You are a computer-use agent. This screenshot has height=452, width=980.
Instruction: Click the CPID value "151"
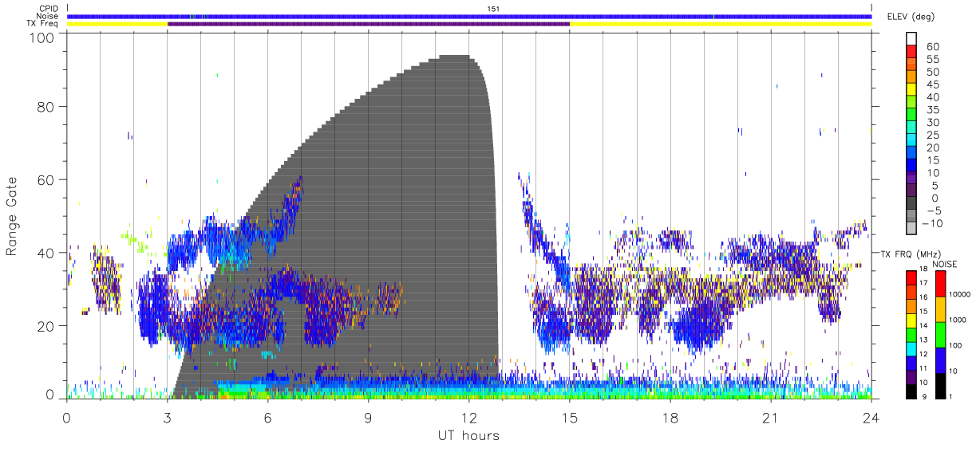point(493,9)
